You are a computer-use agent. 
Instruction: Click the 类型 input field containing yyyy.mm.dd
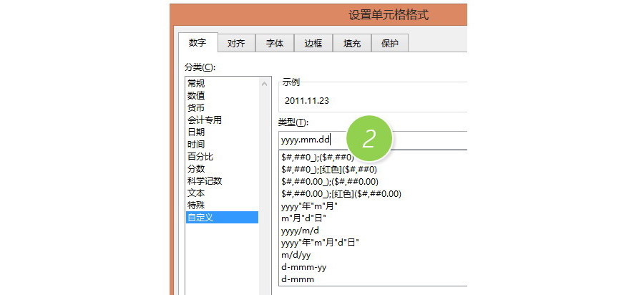[373, 140]
